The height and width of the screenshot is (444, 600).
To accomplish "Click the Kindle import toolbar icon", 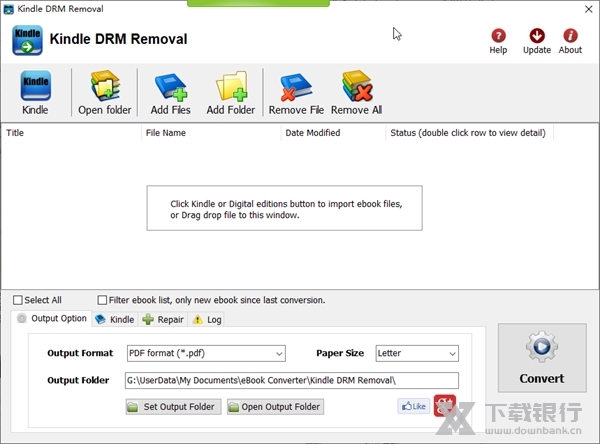I will click(35, 86).
